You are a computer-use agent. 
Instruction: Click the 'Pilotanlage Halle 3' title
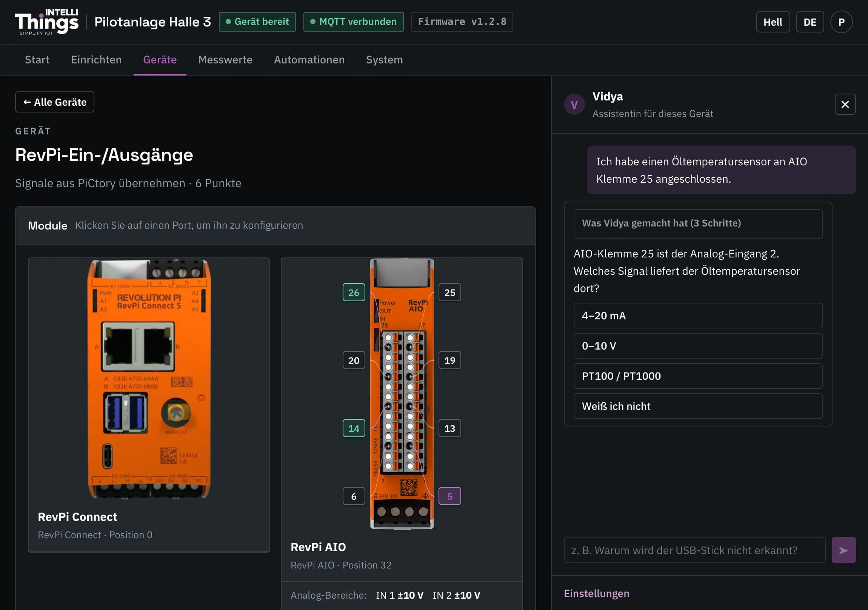pos(152,22)
